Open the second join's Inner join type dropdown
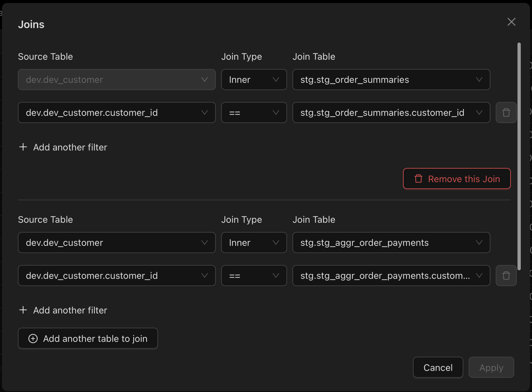Screen dimensions: 532x392 tap(254, 243)
